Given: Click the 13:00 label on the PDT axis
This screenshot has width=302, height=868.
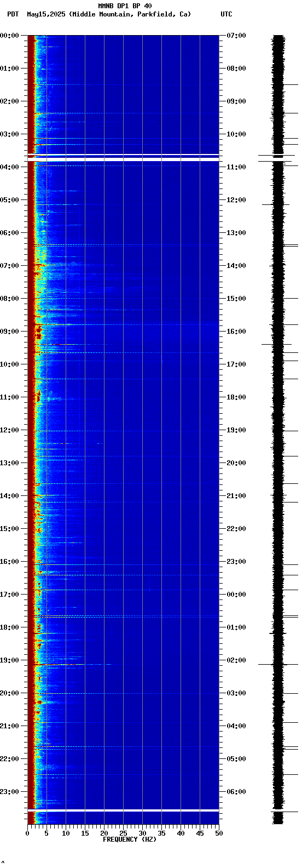Looking at the screenshot, I should pos(10,463).
